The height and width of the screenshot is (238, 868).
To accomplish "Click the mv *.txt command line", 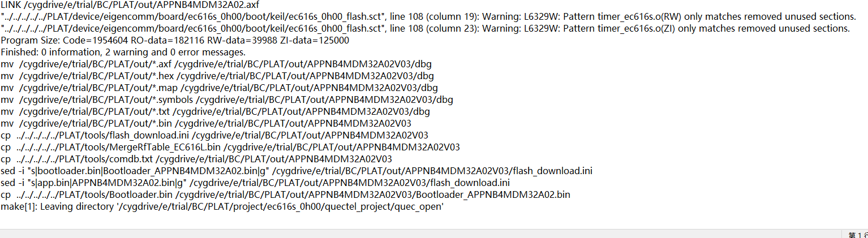I will click(x=215, y=111).
